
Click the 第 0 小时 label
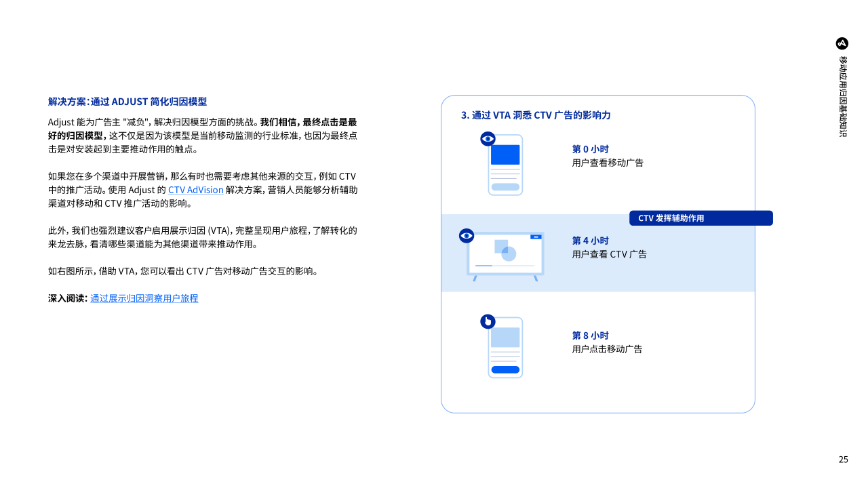click(x=591, y=149)
